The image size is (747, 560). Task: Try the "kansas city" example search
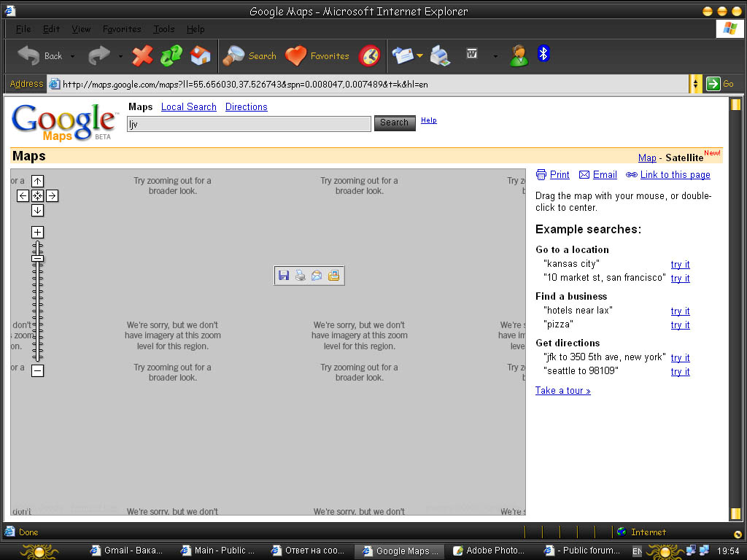(x=681, y=264)
